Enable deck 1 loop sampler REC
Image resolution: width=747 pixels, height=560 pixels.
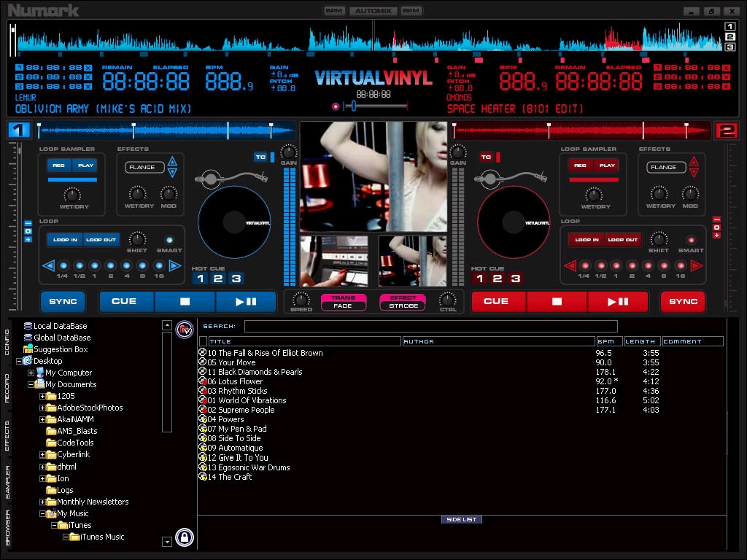(59, 166)
